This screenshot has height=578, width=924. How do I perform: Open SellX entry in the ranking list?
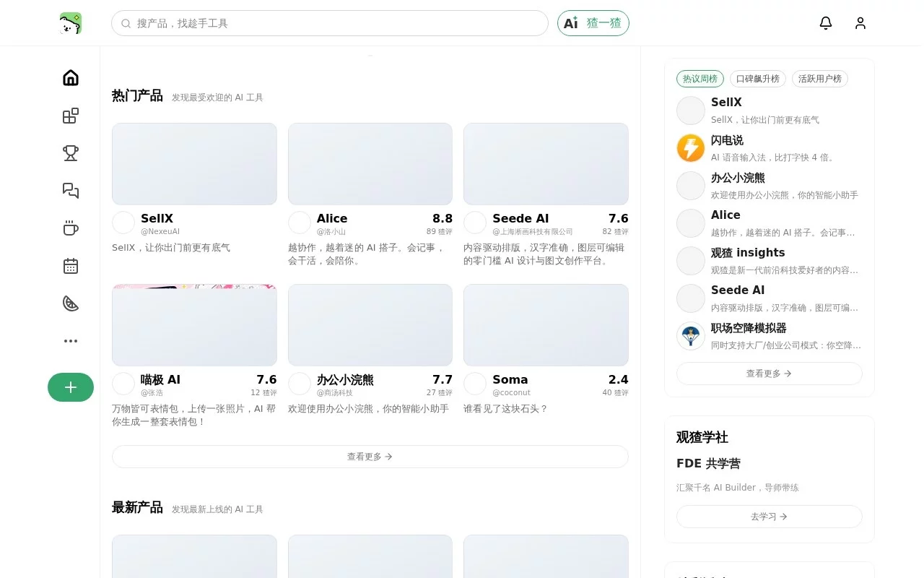770,111
